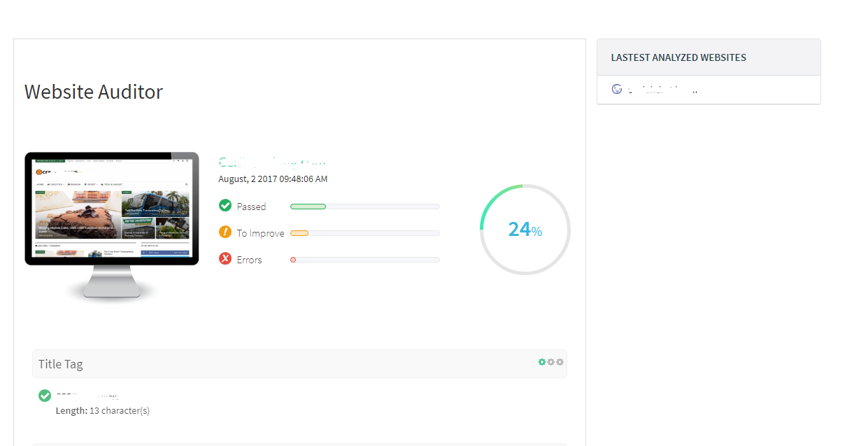The height and width of the screenshot is (446, 868).
Task: Click the analyzed site title above the date
Action: 273,162
